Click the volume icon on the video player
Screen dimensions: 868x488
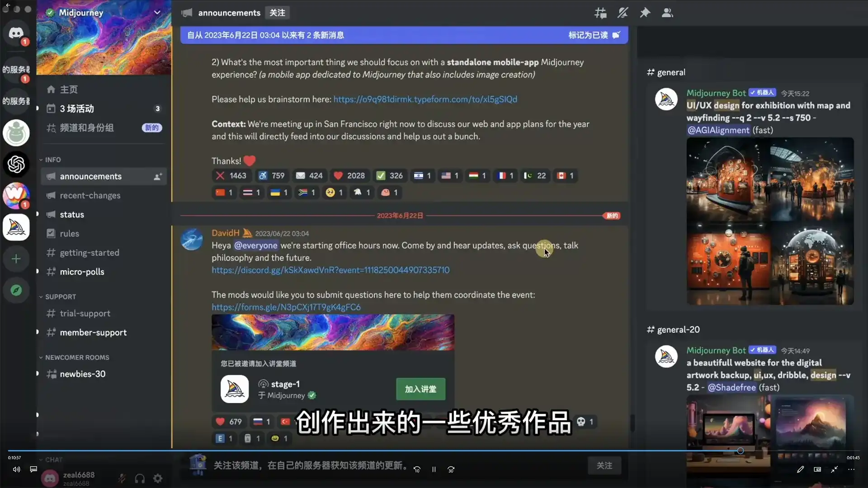click(15, 469)
